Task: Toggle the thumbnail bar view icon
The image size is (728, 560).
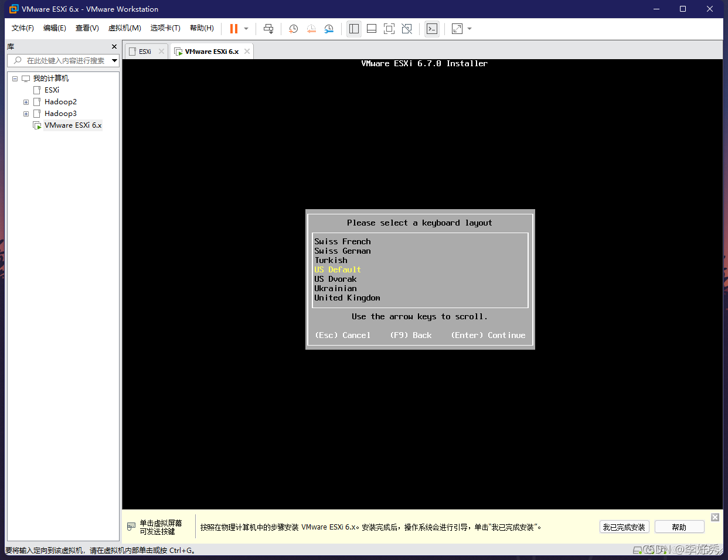Action: 372,29
